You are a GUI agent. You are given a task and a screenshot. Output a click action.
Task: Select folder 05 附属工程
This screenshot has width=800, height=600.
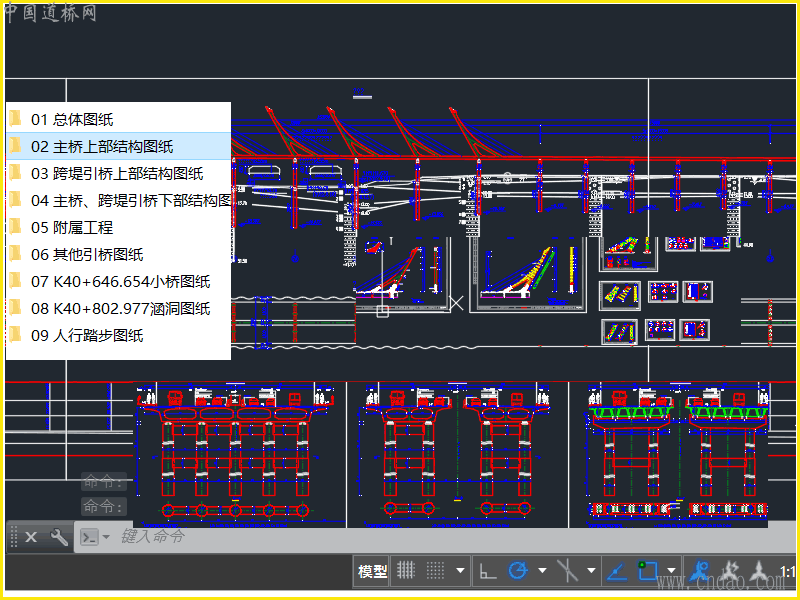tap(118, 228)
